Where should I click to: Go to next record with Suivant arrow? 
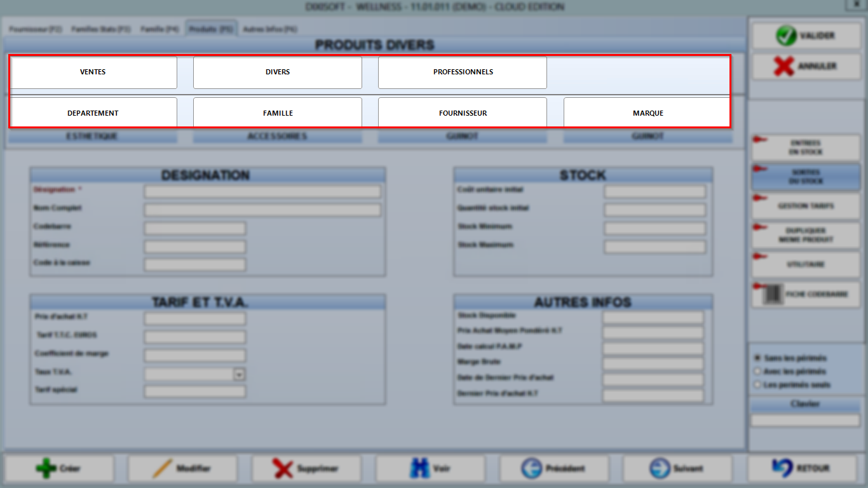pos(660,469)
